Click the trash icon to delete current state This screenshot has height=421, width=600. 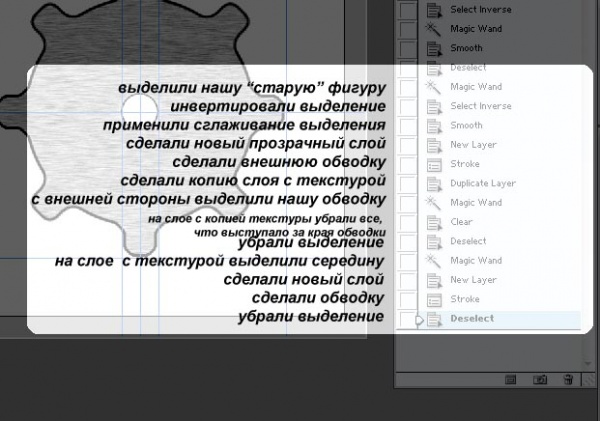(x=568, y=380)
